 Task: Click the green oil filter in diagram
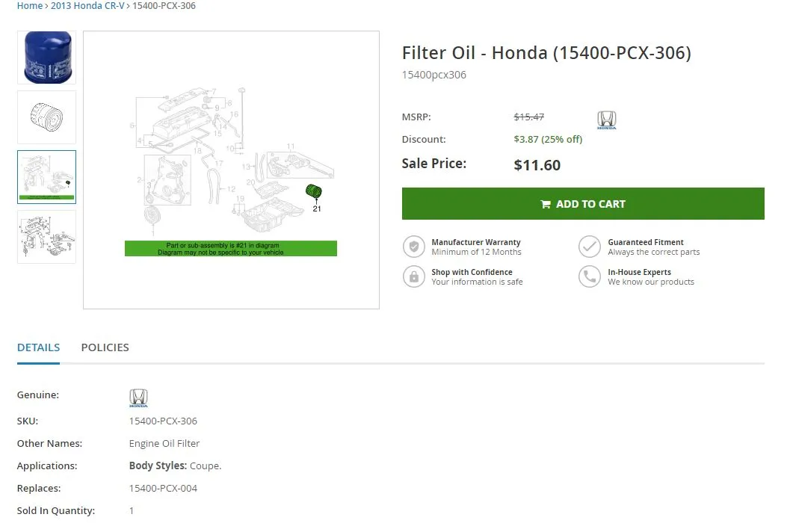point(314,191)
